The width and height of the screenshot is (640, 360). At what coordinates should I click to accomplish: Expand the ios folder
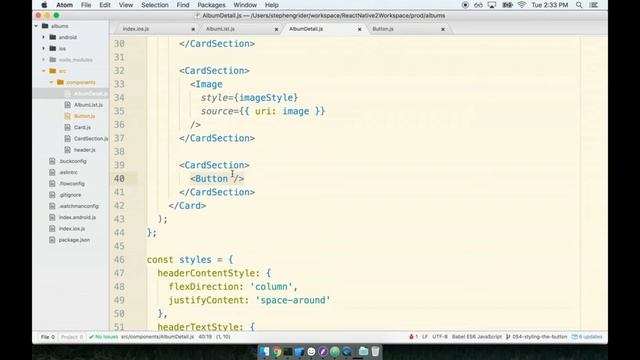pos(44,49)
